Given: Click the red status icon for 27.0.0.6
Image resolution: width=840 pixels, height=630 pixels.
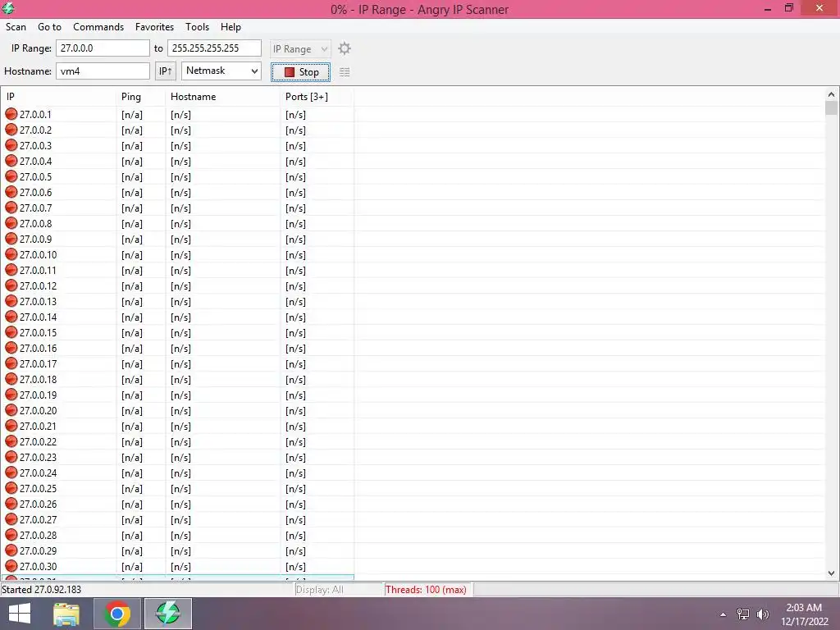Looking at the screenshot, I should coord(11,192).
